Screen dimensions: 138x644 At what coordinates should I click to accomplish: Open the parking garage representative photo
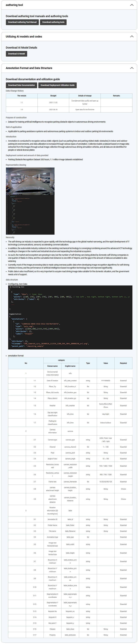[30, 181]
